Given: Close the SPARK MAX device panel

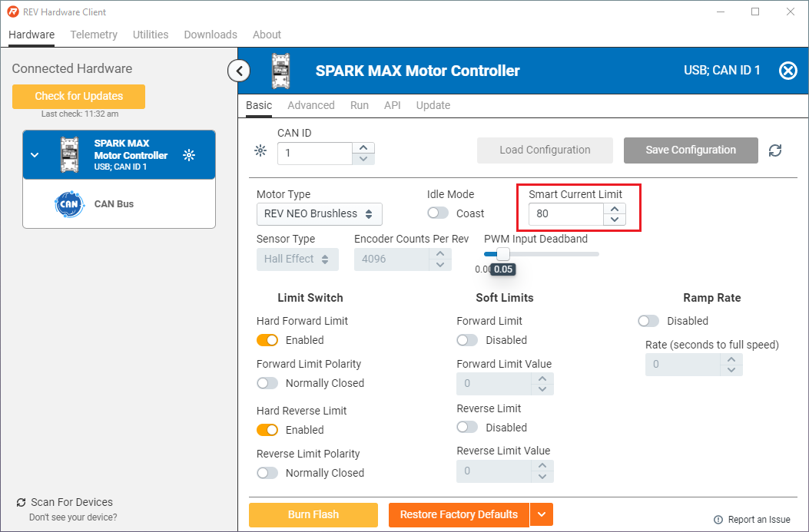Looking at the screenshot, I should (788, 71).
